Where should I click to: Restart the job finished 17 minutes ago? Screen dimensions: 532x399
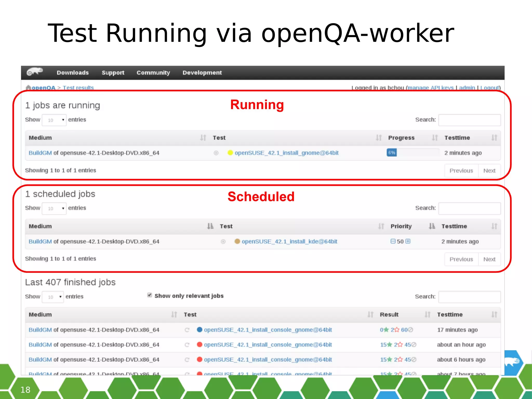coord(187,330)
